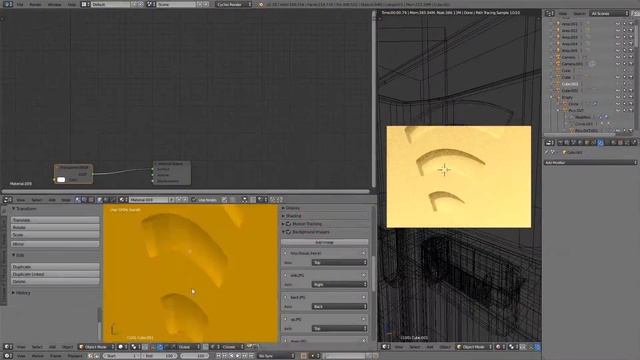Open Object Mode dropdown in right 3D view
The height and width of the screenshot is (360, 640).
click(474, 347)
